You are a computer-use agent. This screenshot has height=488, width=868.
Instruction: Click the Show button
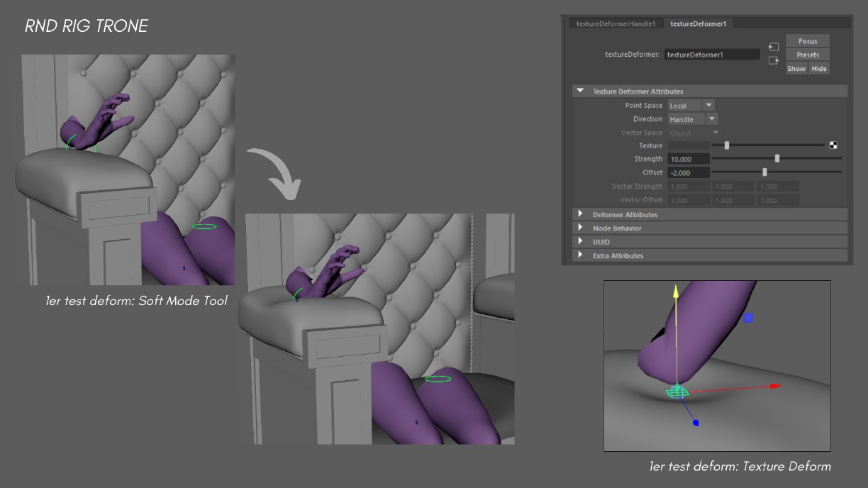(x=796, y=68)
